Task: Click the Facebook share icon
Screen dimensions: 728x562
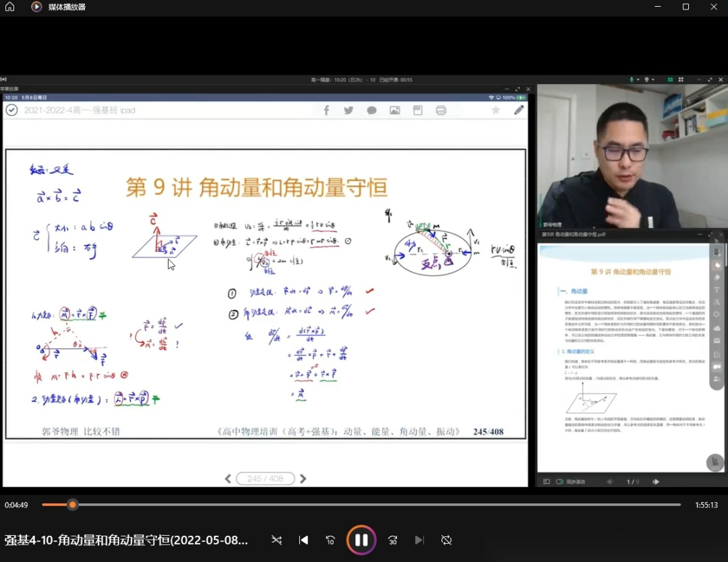Action: click(326, 111)
